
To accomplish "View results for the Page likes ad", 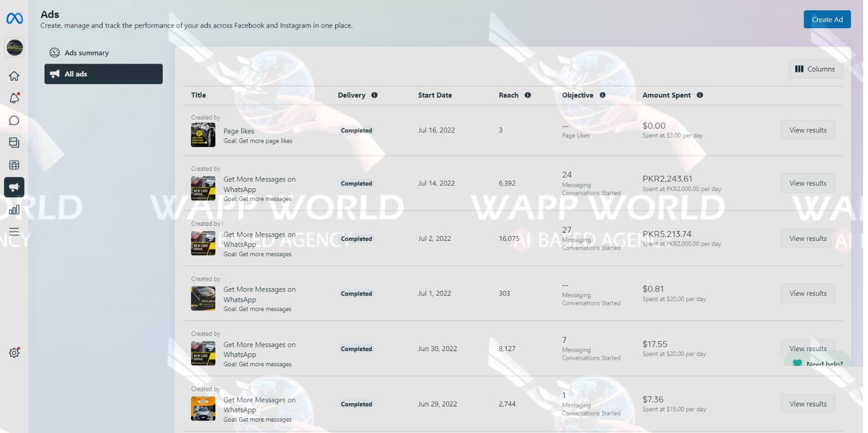I will point(808,130).
